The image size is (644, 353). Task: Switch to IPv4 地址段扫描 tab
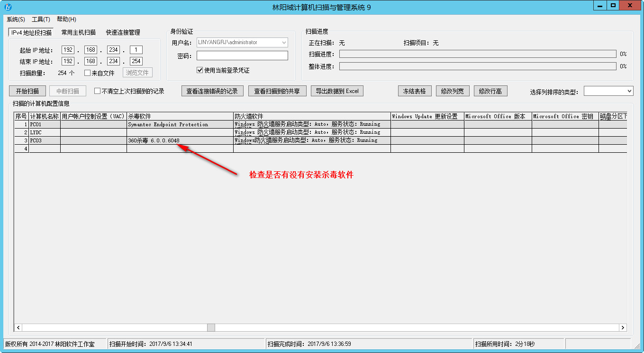tap(31, 32)
